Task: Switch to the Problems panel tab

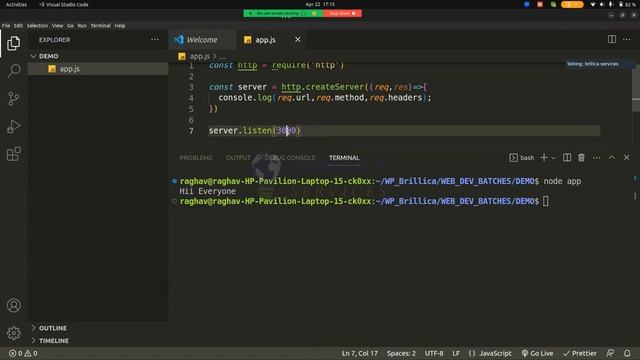Action: coord(196,158)
